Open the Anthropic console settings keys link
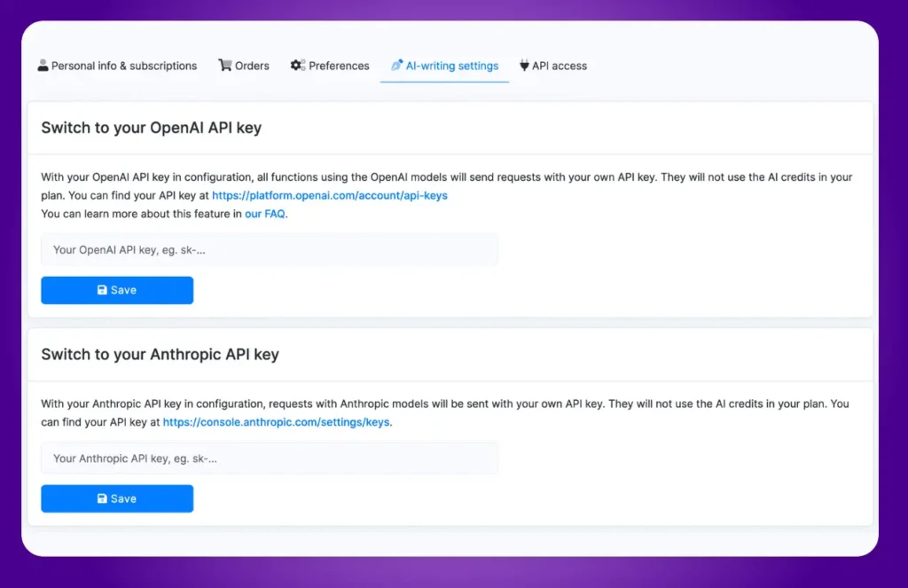 coord(276,422)
